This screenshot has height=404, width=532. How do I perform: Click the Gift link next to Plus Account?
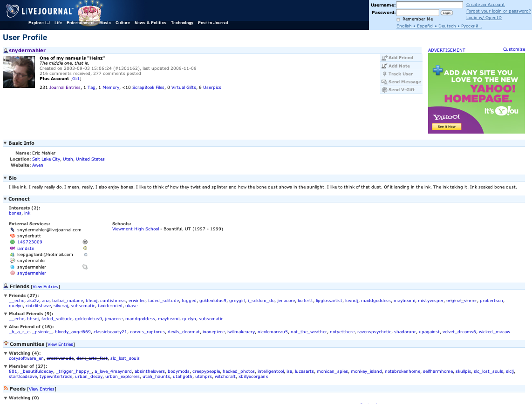click(x=76, y=79)
